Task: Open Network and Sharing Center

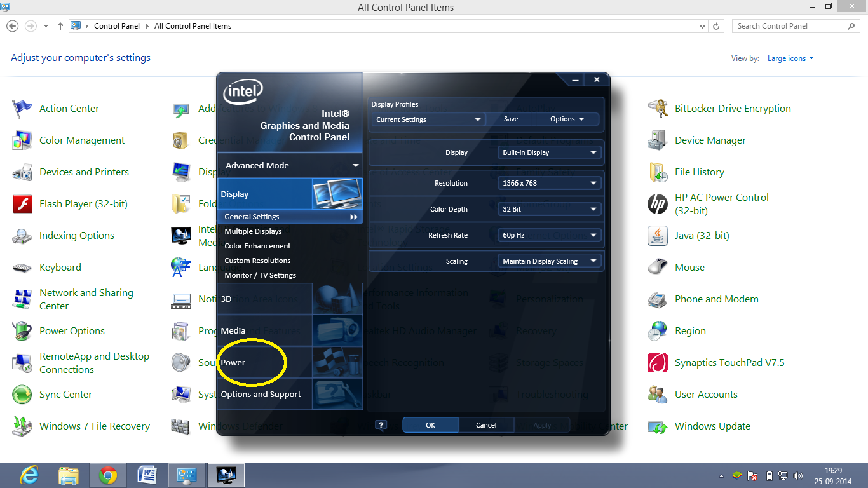Action: coord(73,299)
